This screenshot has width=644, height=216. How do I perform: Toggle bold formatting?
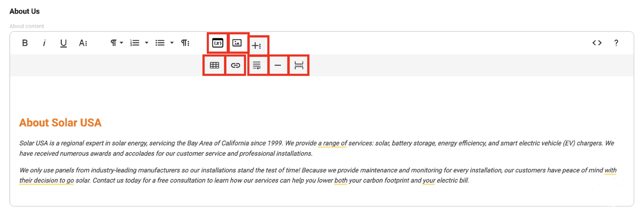point(25,43)
